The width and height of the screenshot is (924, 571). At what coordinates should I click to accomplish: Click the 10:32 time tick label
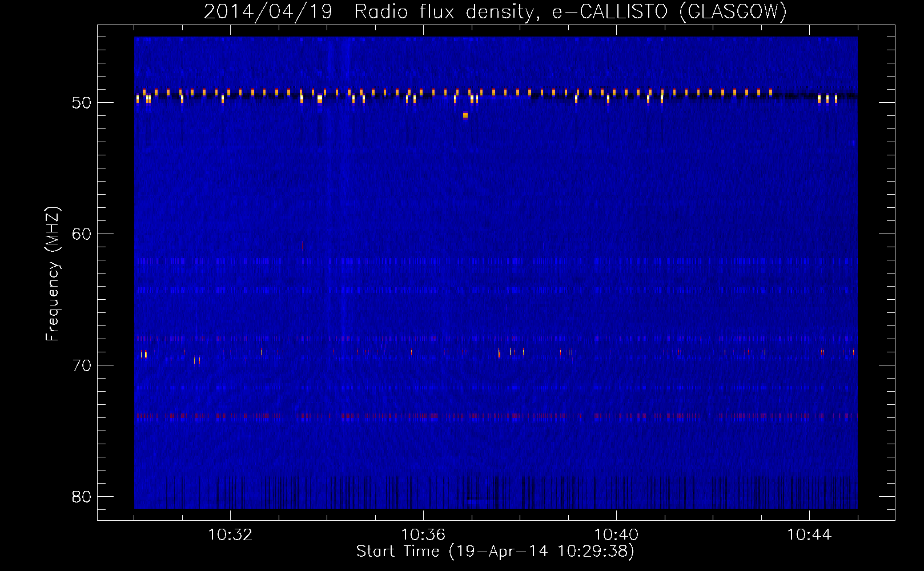pyautogui.click(x=230, y=535)
